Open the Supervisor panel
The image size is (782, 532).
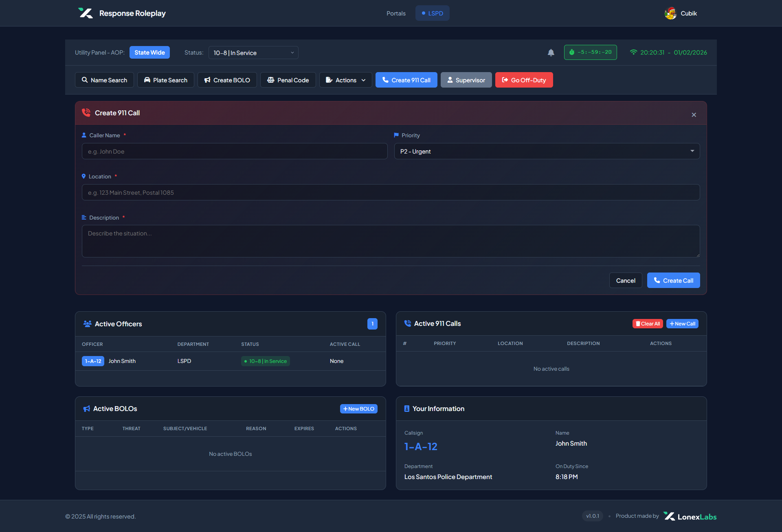click(x=466, y=80)
